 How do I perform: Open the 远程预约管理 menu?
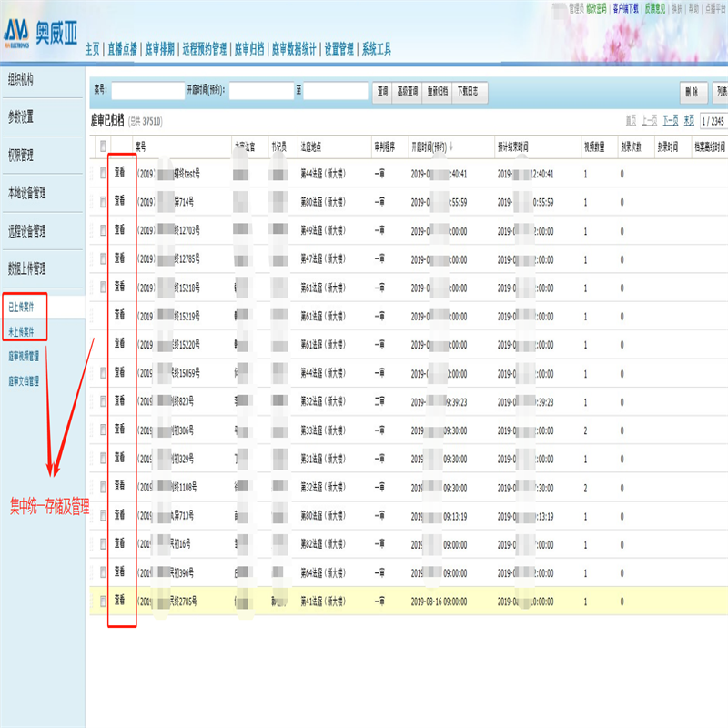(205, 49)
